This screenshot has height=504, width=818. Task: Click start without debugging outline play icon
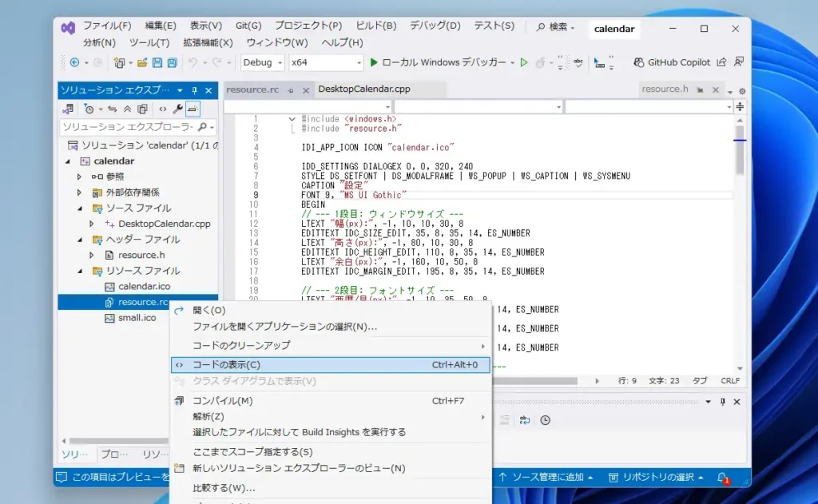click(524, 62)
